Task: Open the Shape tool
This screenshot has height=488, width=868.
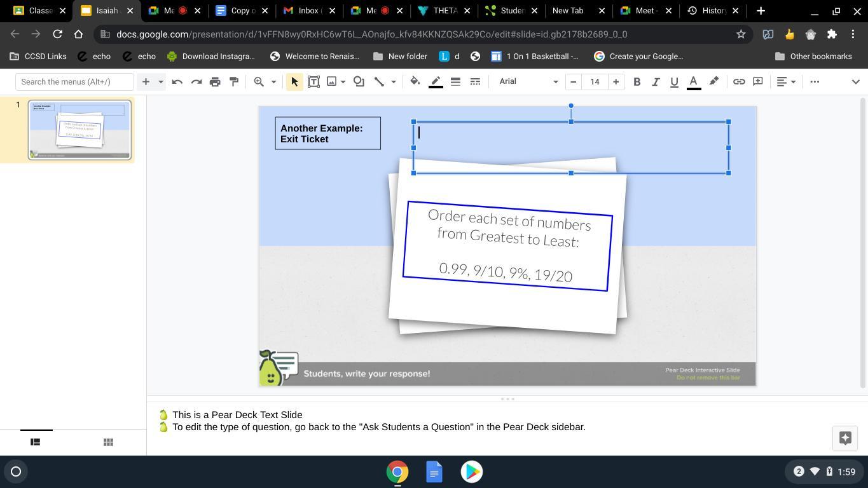Action: pyautogui.click(x=359, y=81)
